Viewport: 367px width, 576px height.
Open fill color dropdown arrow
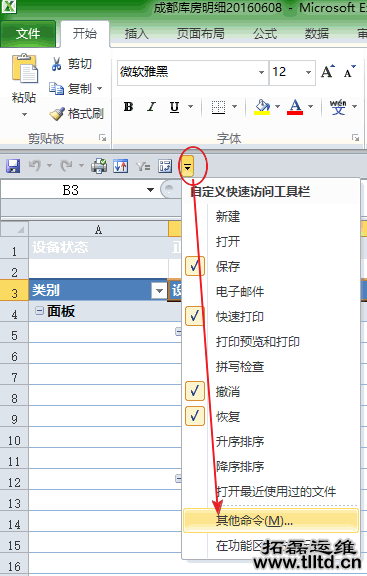click(x=277, y=107)
